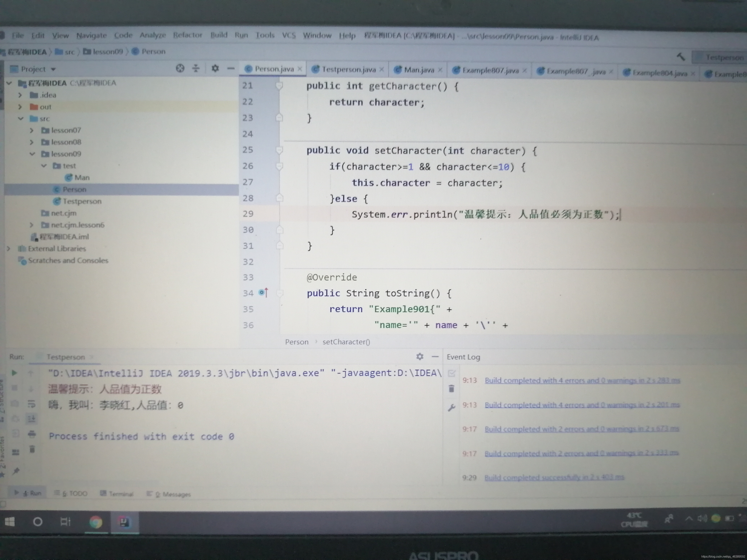Click the build project hammer icon
Viewport: 747px width, 560px height.
[681, 57]
